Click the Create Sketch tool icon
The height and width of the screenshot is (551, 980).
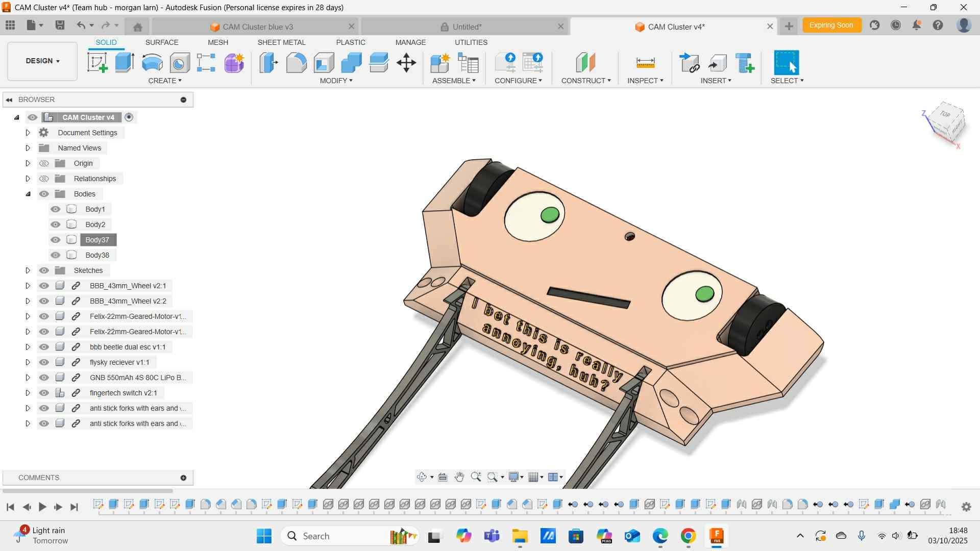[97, 63]
